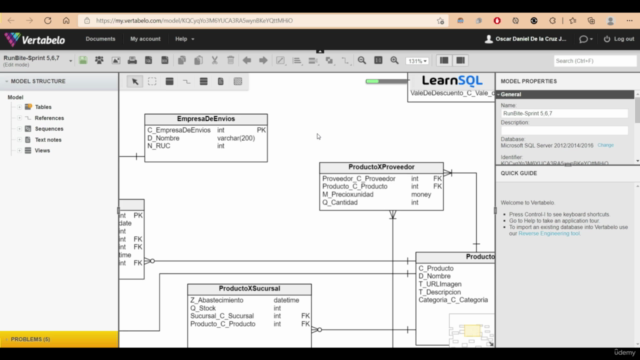Screen dimensions: 640x360
Task: Click the Log out button
Action: tap(619, 39)
